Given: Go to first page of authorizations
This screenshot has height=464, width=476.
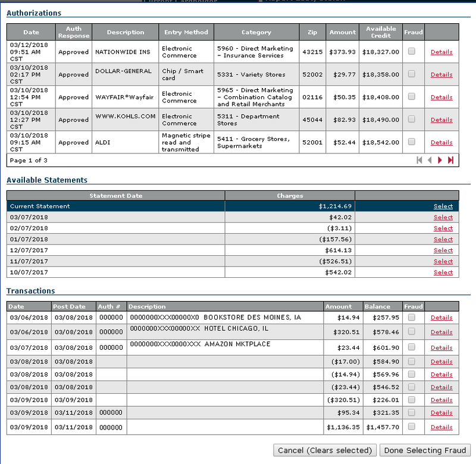Looking at the screenshot, I should [x=419, y=160].
